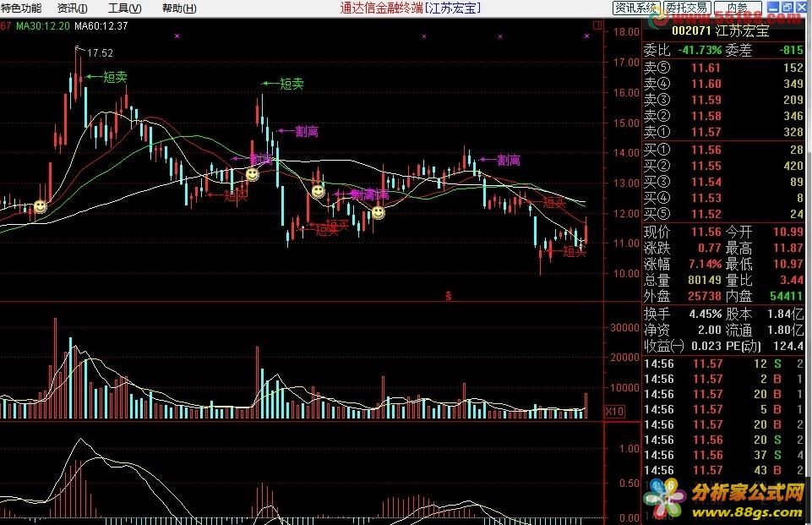The height and width of the screenshot is (525, 812).
Task: Select the 卖② 11.58 order row
Action: [x=723, y=116]
